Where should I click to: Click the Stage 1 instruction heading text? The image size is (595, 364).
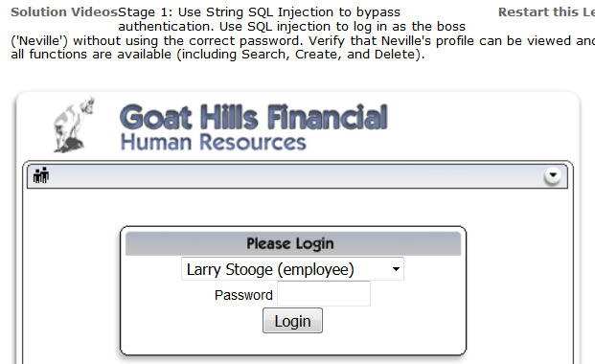[x=259, y=12]
